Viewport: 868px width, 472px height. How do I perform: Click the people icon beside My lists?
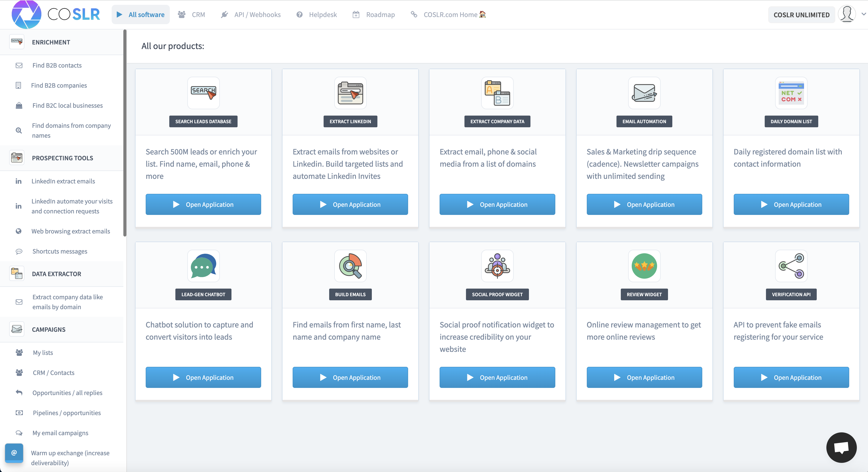19,352
